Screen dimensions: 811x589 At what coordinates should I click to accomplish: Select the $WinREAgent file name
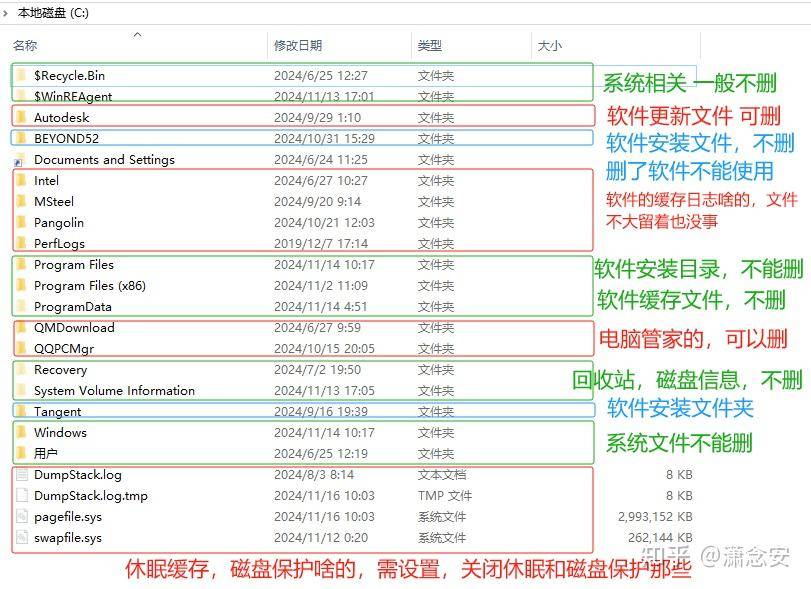(x=73, y=96)
